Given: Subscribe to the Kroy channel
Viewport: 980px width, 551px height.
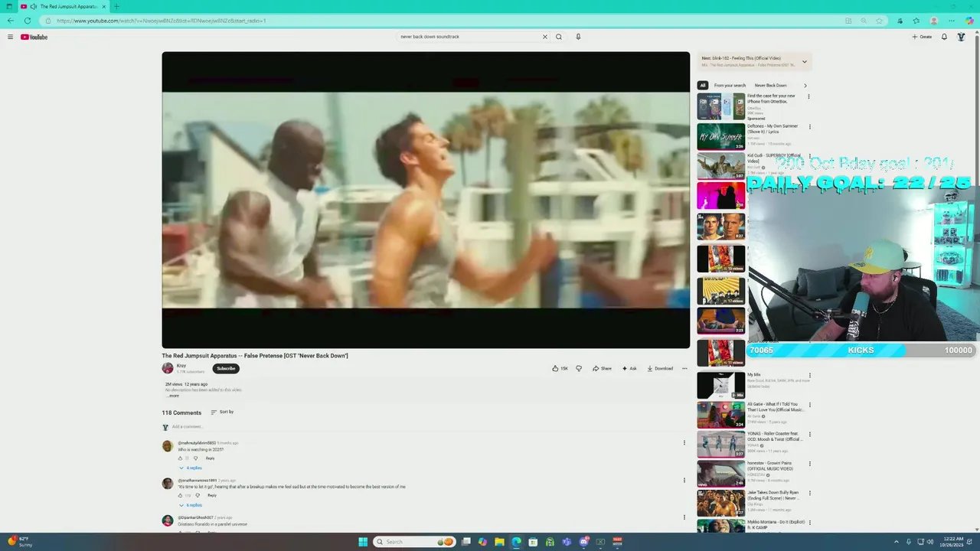Looking at the screenshot, I should coord(226,368).
